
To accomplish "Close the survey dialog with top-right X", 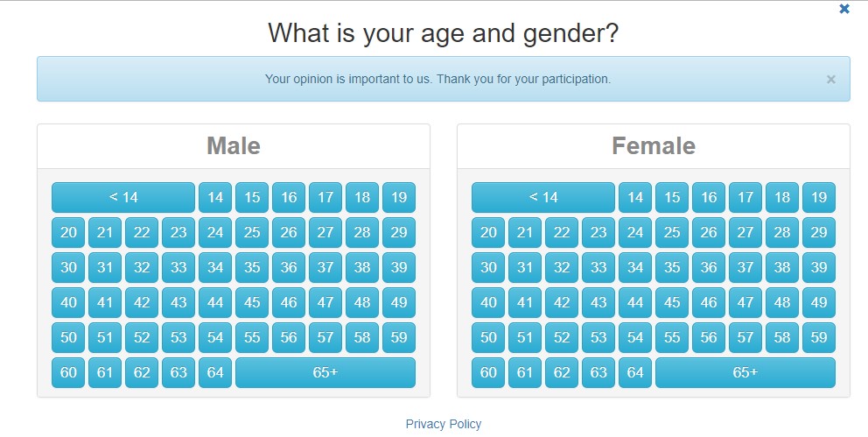I will coord(844,9).
